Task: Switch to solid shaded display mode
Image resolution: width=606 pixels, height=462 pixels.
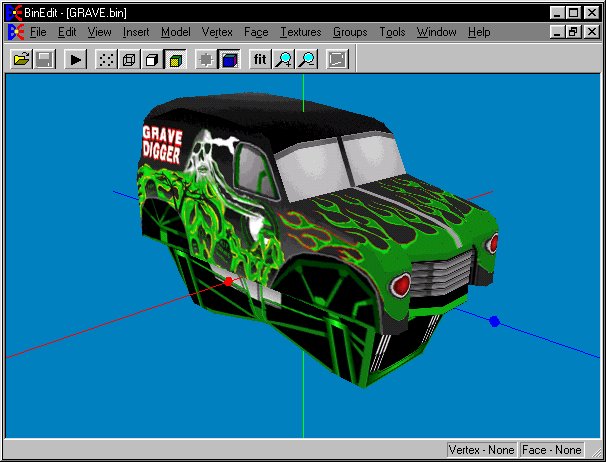Action: point(152,60)
